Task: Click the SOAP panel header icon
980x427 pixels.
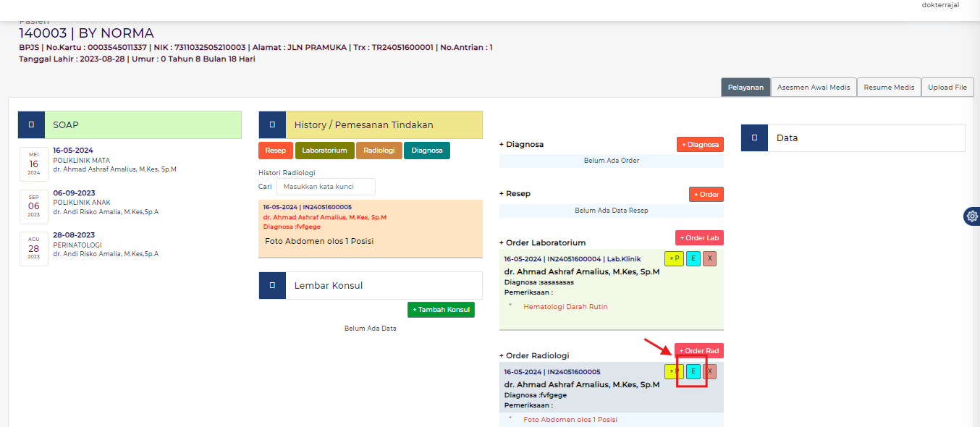Action: point(31,124)
